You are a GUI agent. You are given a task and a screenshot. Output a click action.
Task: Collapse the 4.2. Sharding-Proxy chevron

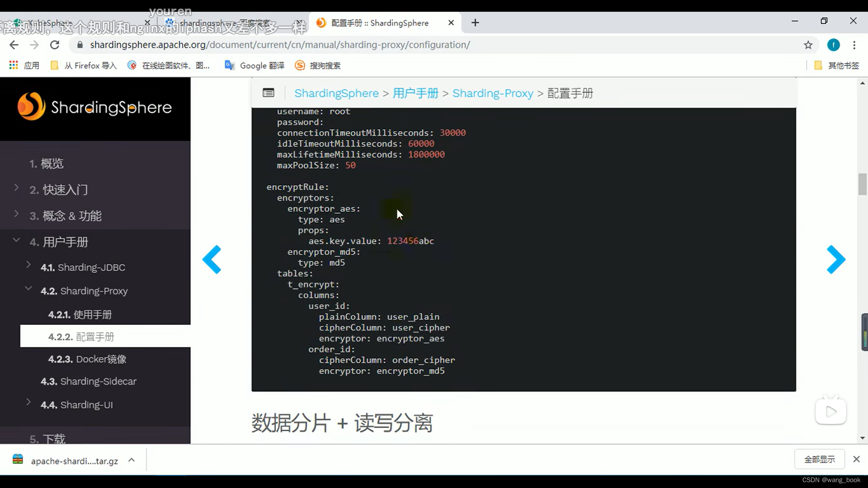click(28, 288)
